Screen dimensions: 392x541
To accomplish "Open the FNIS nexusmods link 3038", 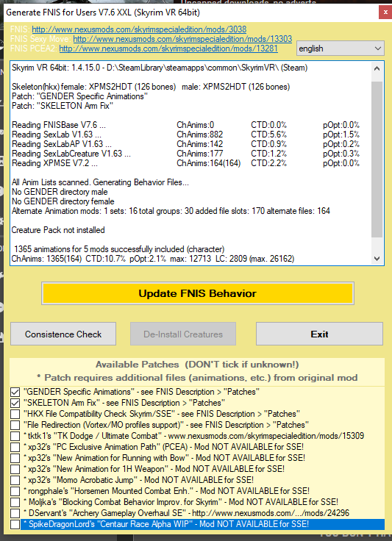I will (x=139, y=29).
